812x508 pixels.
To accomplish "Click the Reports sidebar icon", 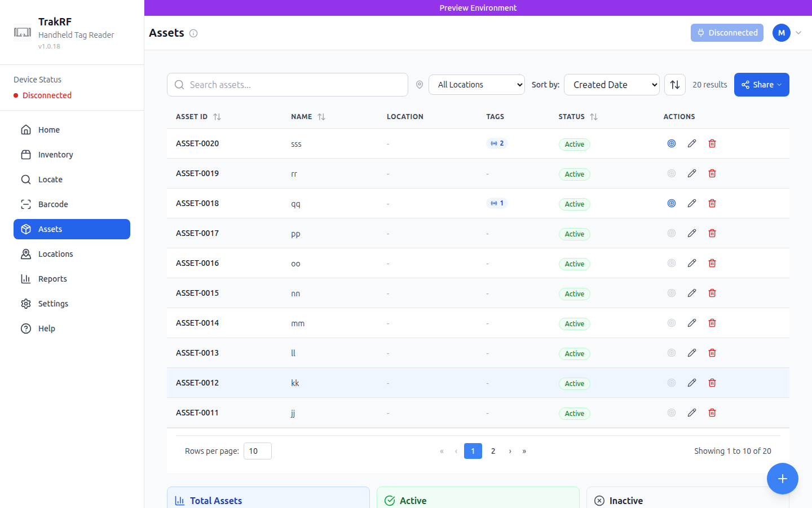I will click(x=26, y=278).
